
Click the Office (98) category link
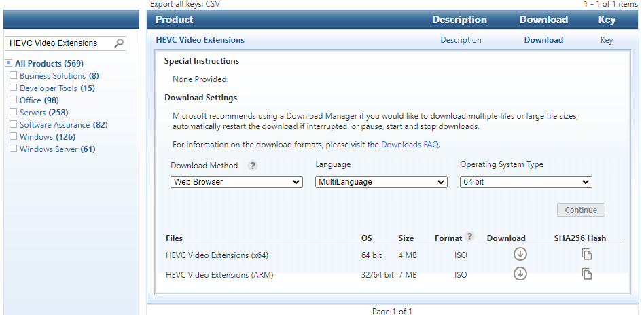tap(39, 100)
